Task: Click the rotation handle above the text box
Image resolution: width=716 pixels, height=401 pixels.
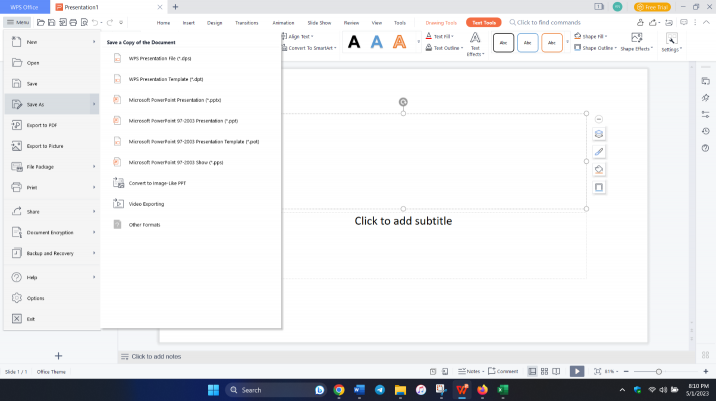Action: pyautogui.click(x=403, y=102)
